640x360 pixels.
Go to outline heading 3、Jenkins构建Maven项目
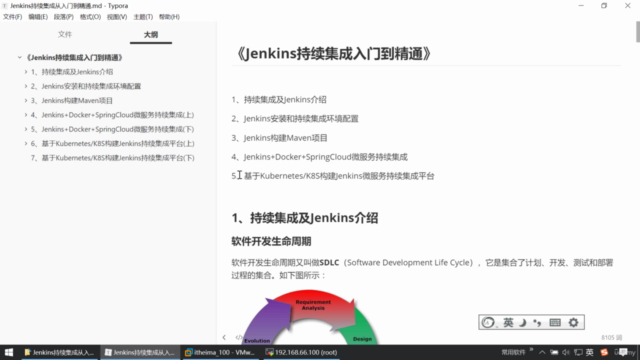72,100
